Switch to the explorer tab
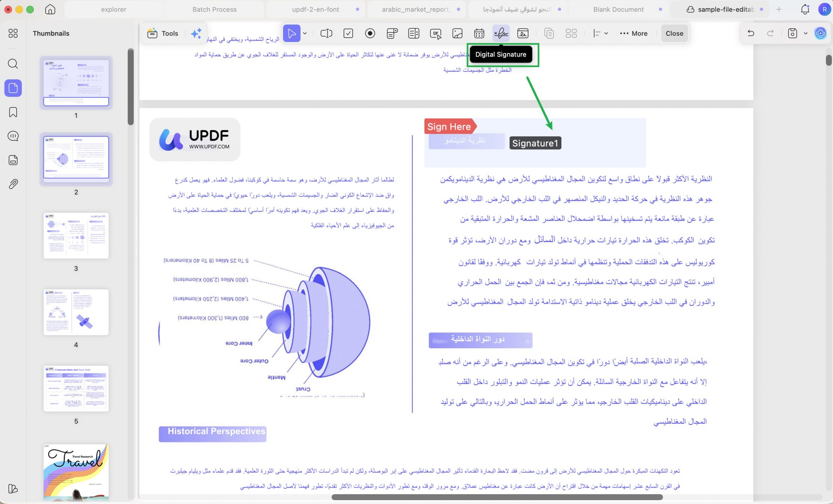Image resolution: width=833 pixels, height=504 pixels. (114, 9)
